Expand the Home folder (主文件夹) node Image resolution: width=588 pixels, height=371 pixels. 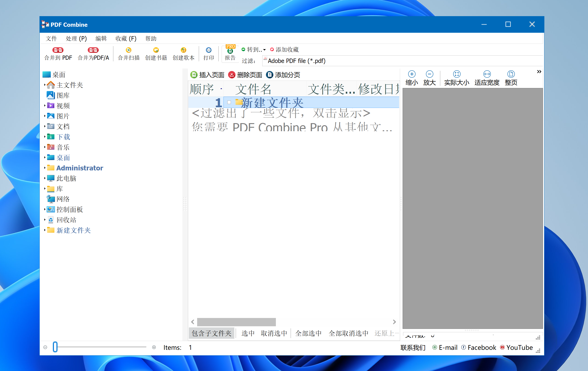click(45, 85)
